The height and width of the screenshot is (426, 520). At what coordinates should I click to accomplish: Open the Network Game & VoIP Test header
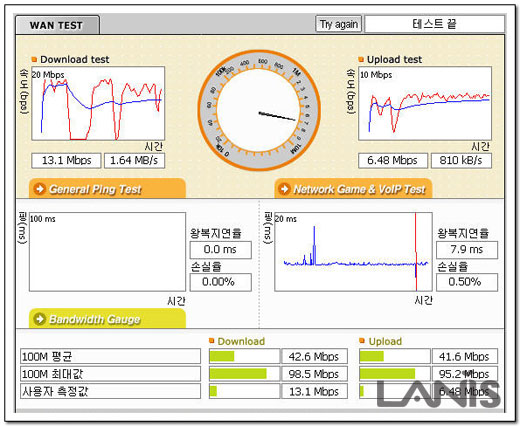[353, 189]
